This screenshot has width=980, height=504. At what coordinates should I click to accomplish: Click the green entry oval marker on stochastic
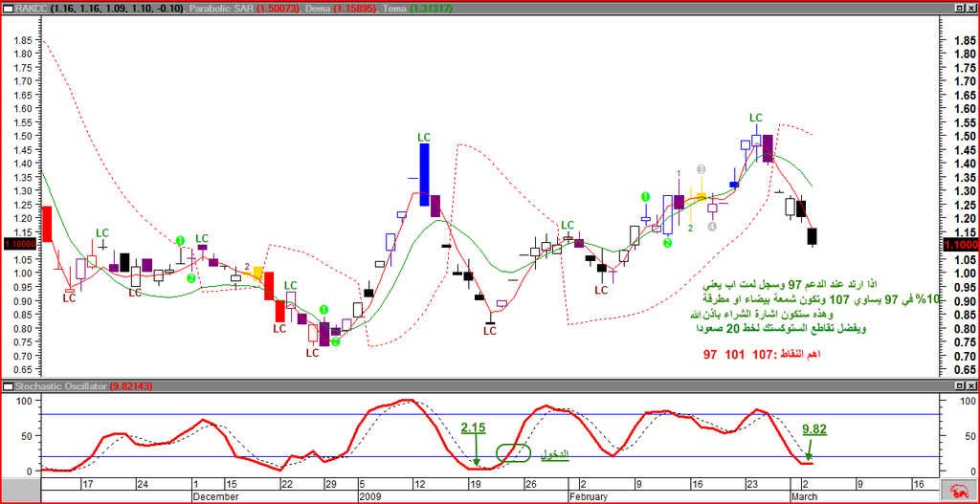click(512, 453)
